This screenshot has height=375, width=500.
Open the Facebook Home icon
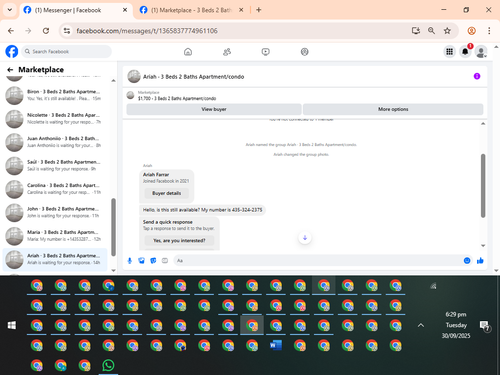[188, 52]
